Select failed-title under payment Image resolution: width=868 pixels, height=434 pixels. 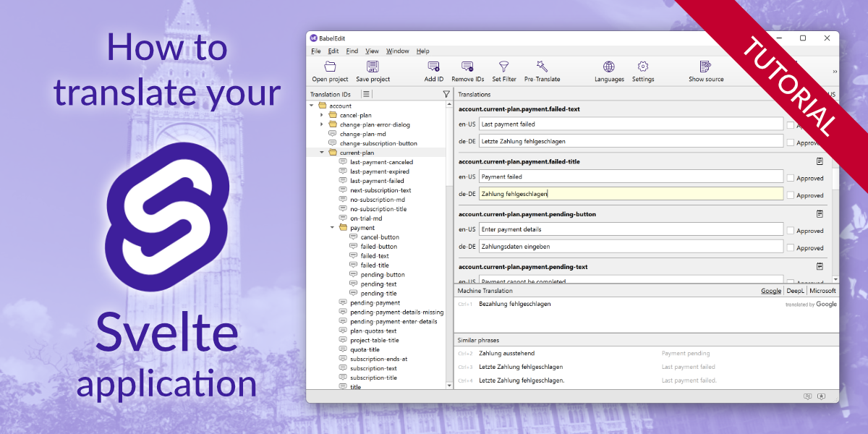375,265
